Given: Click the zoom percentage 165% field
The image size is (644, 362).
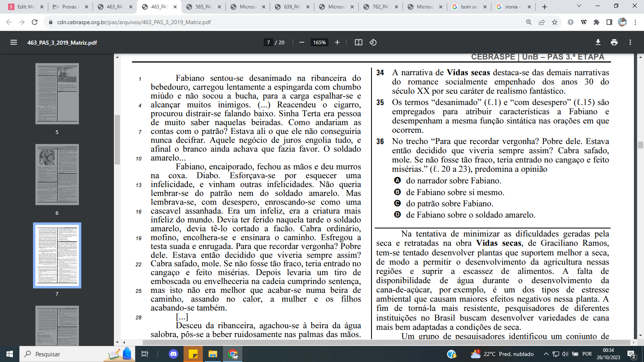Looking at the screenshot, I should pos(320,42).
